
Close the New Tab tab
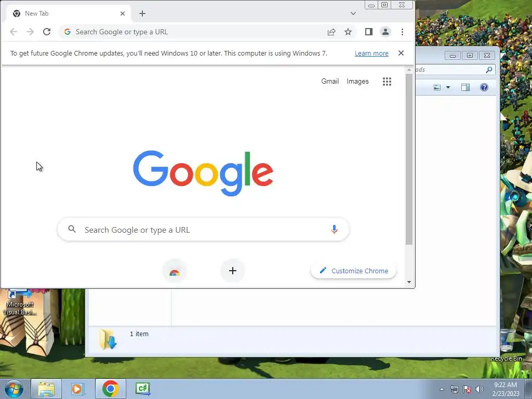[123, 14]
